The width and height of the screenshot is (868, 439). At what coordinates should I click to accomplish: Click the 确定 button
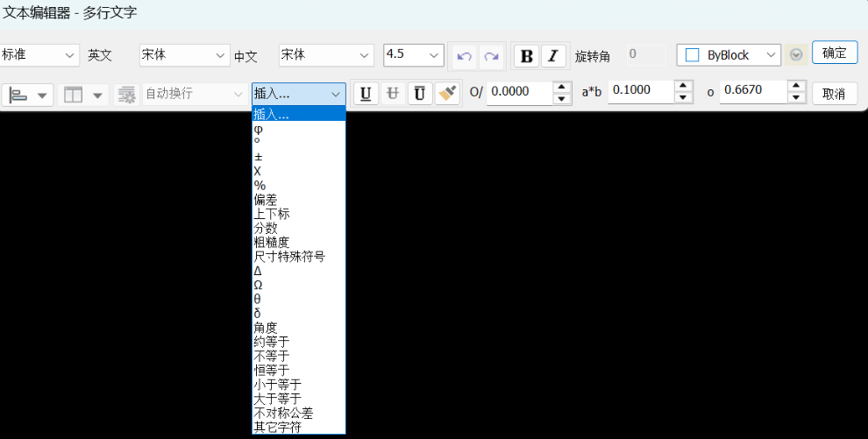tap(834, 53)
